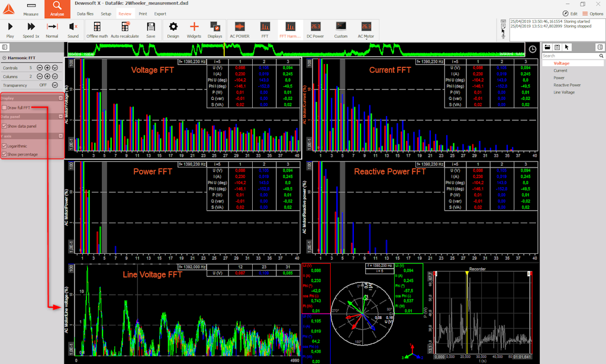
Task: Open the Setup tab
Action: tap(106, 14)
